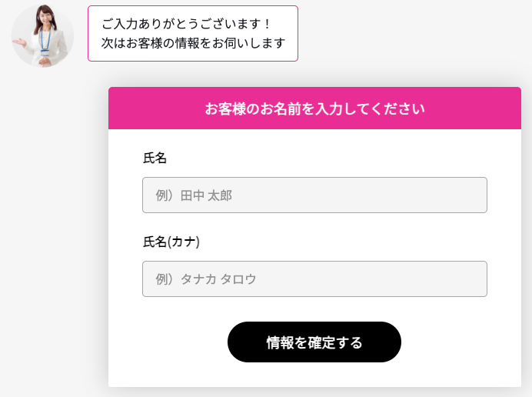Place cursor in the katakana name box
The width and height of the screenshot is (532, 397).
[314, 279]
